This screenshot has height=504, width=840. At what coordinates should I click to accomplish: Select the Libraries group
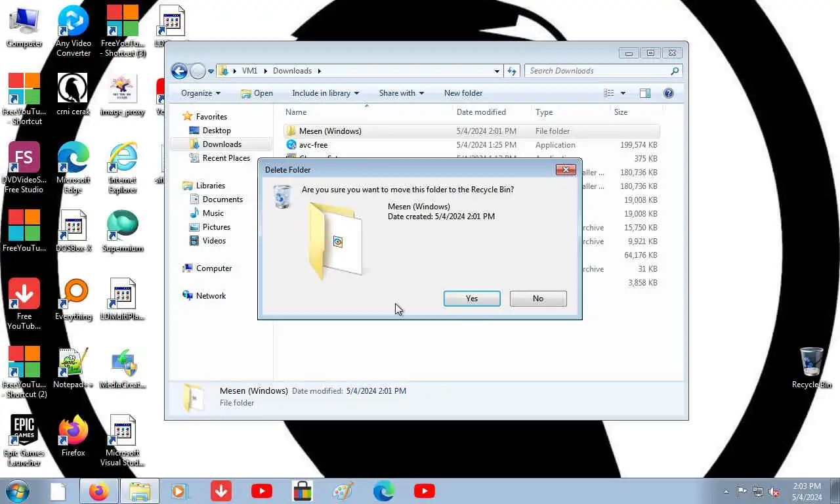pyautogui.click(x=210, y=186)
